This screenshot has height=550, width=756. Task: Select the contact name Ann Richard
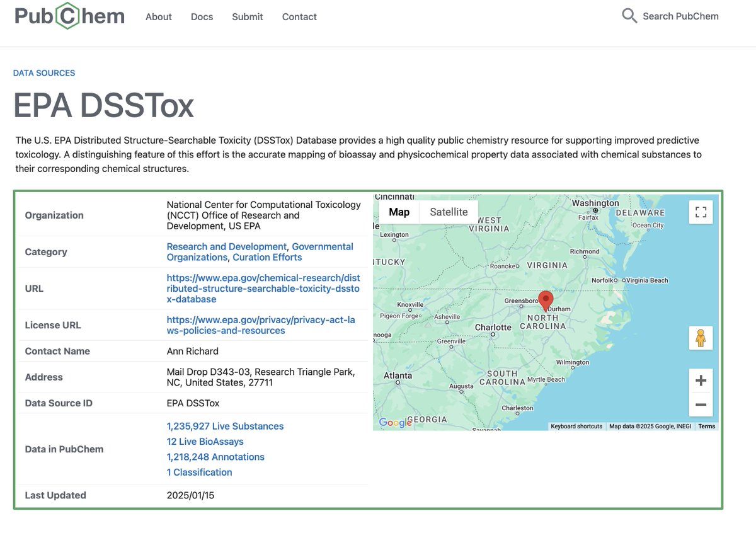click(x=193, y=351)
